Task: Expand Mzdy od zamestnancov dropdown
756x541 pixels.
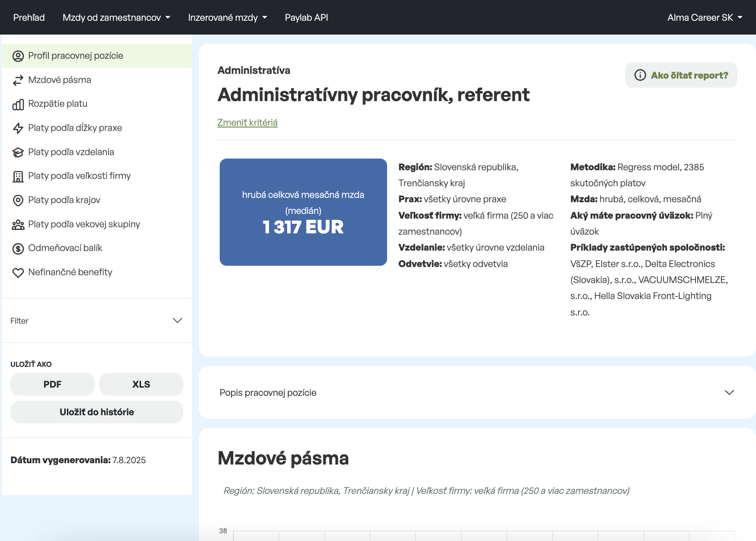Action: pos(116,17)
